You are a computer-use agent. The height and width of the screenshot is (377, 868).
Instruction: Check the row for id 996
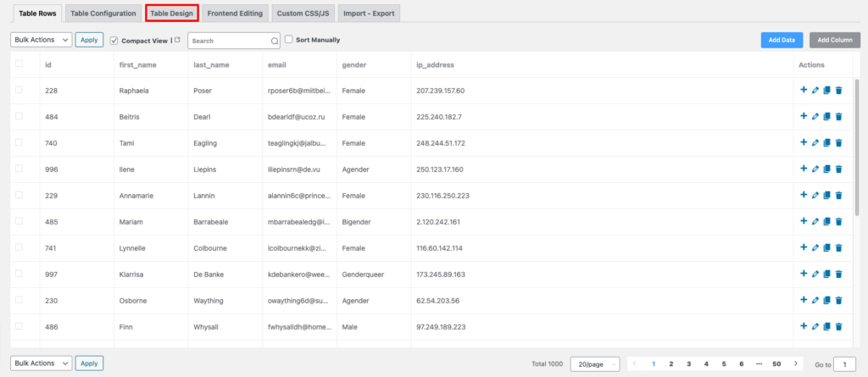point(19,169)
